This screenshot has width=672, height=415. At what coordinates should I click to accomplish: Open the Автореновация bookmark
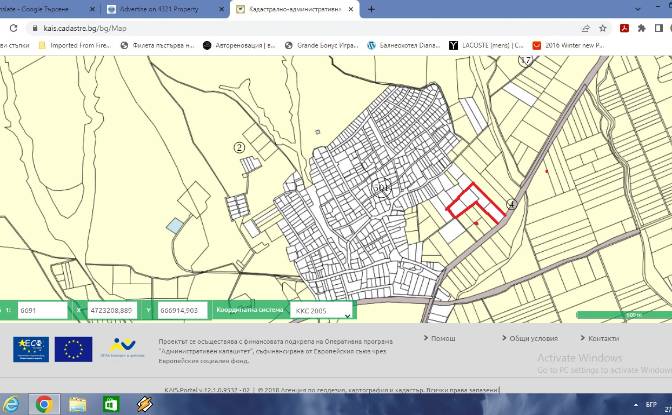click(x=239, y=45)
